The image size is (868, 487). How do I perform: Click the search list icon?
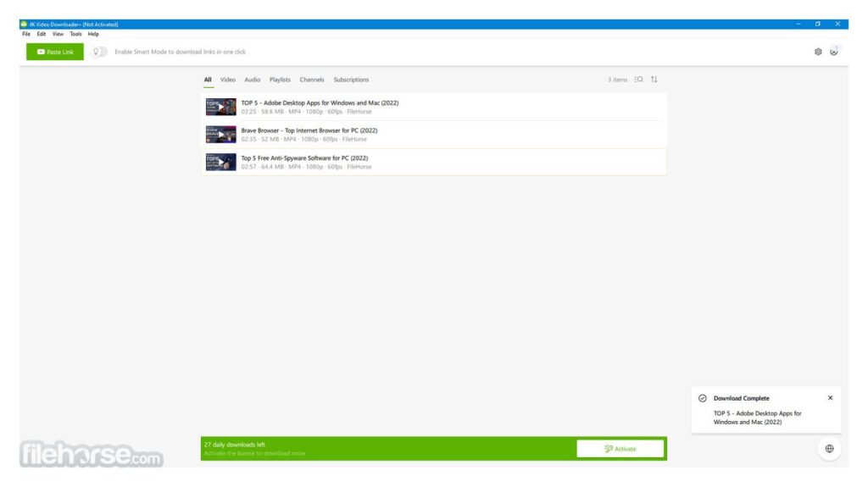click(x=638, y=80)
